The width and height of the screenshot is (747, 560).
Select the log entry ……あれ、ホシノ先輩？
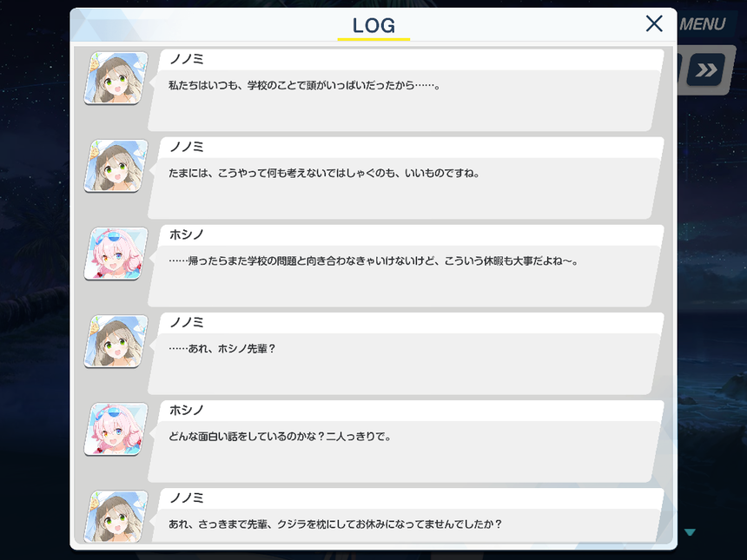406,353
